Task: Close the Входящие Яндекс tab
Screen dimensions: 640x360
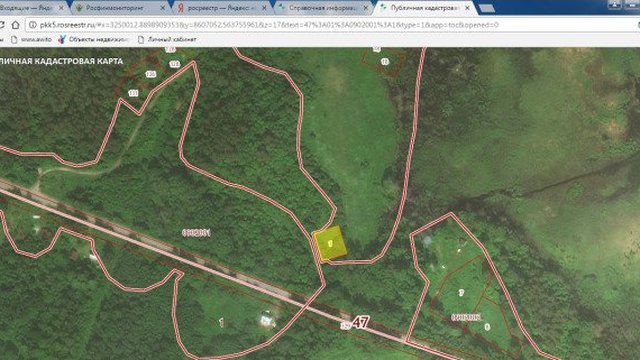Action: [61, 8]
